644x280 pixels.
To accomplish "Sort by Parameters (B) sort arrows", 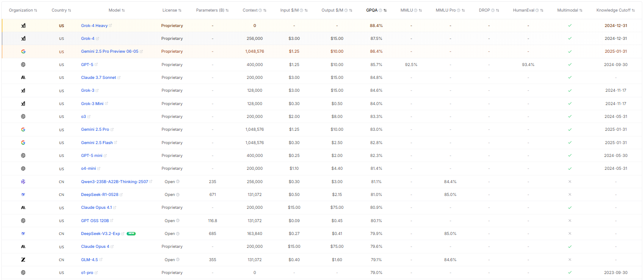I will [227, 10].
